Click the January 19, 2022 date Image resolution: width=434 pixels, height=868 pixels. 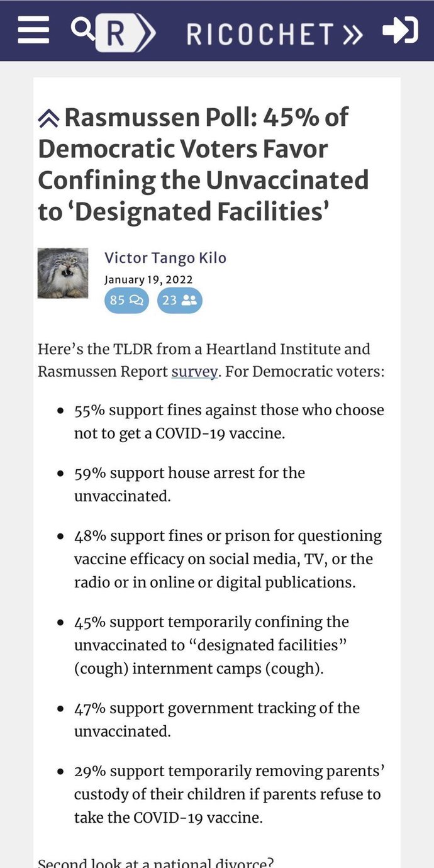click(148, 279)
